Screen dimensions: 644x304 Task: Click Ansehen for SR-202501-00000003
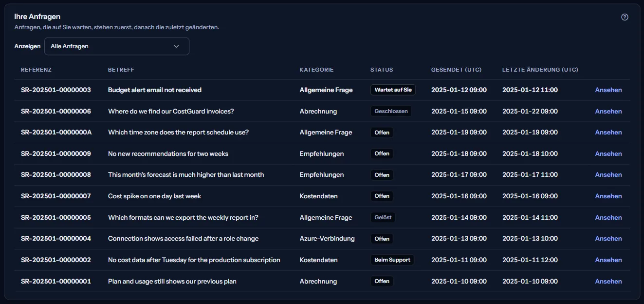(608, 90)
